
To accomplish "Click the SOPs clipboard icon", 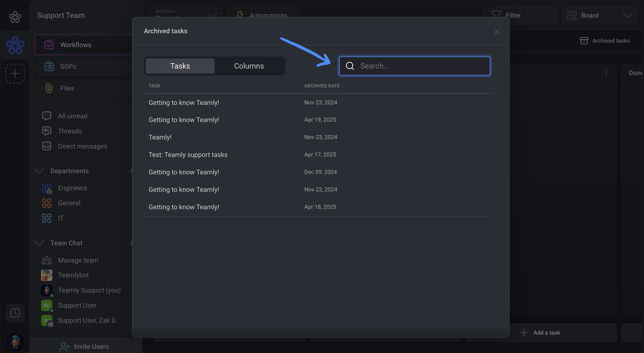I will [x=49, y=66].
